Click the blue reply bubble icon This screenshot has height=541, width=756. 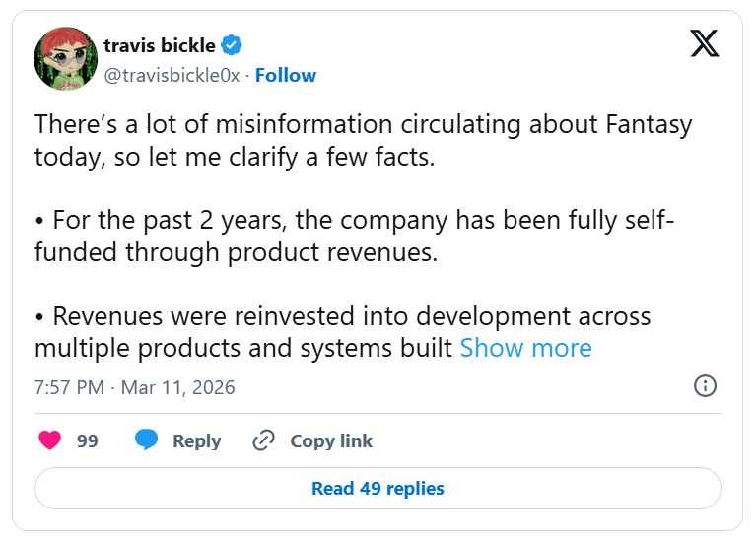pos(147,440)
